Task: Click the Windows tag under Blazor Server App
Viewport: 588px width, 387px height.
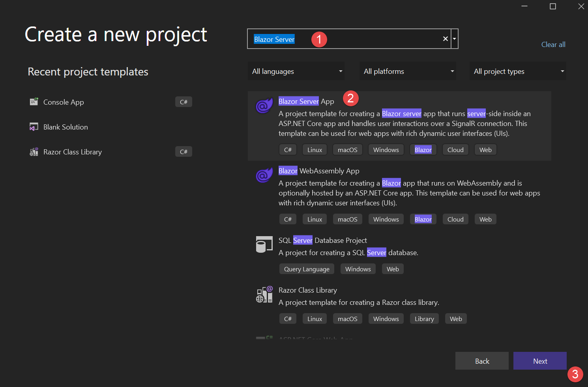Action: [x=386, y=150]
